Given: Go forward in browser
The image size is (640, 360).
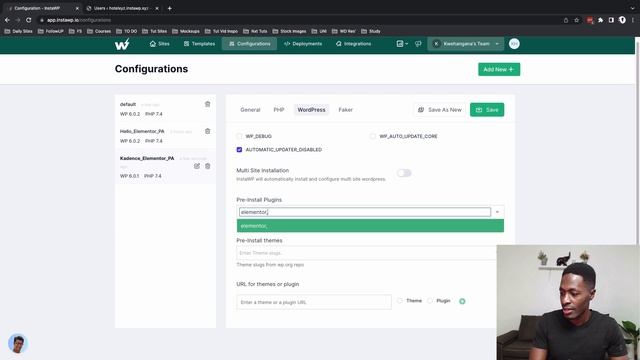Looking at the screenshot, I should [18, 20].
